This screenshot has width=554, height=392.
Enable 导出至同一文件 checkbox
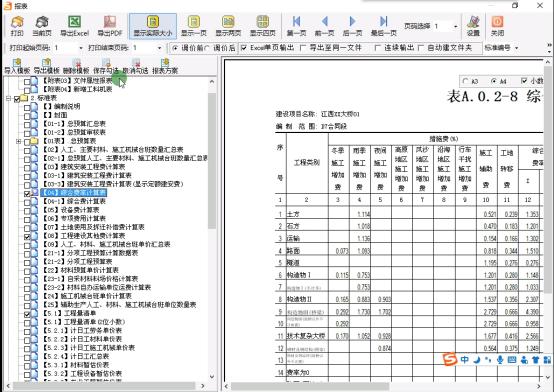click(303, 48)
